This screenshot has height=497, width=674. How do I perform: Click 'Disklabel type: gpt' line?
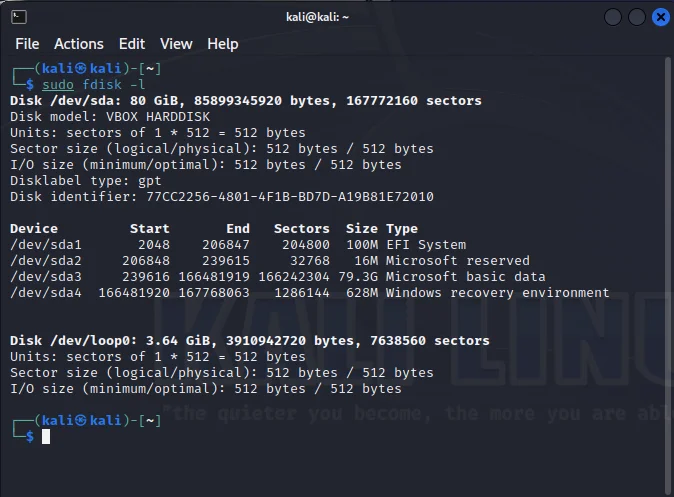[86, 181]
